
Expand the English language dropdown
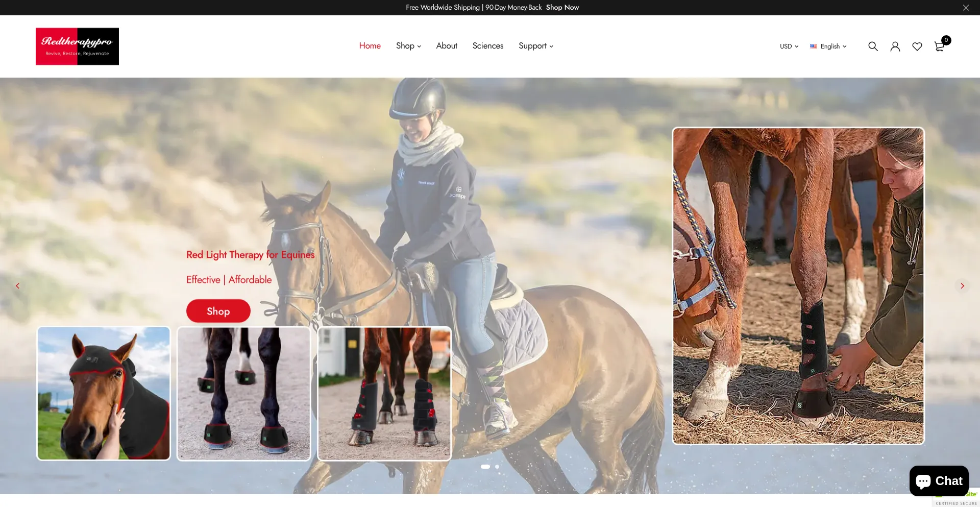coord(828,46)
